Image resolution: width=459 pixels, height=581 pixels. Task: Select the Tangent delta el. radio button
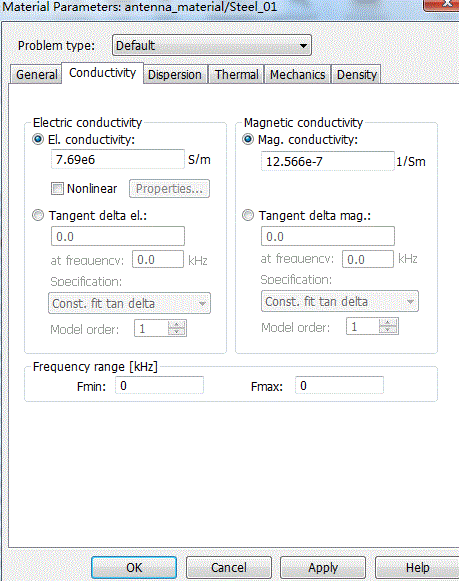tap(38, 215)
